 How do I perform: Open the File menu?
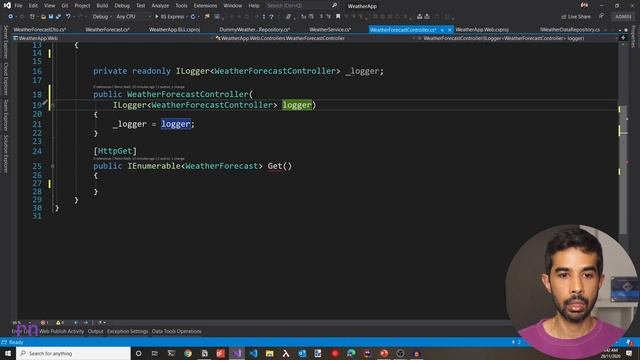[18, 6]
